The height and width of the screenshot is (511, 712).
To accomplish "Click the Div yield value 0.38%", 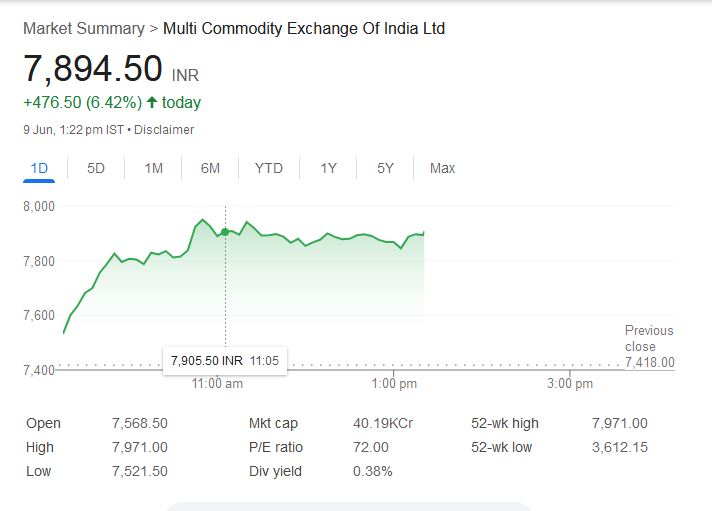I will (373, 471).
